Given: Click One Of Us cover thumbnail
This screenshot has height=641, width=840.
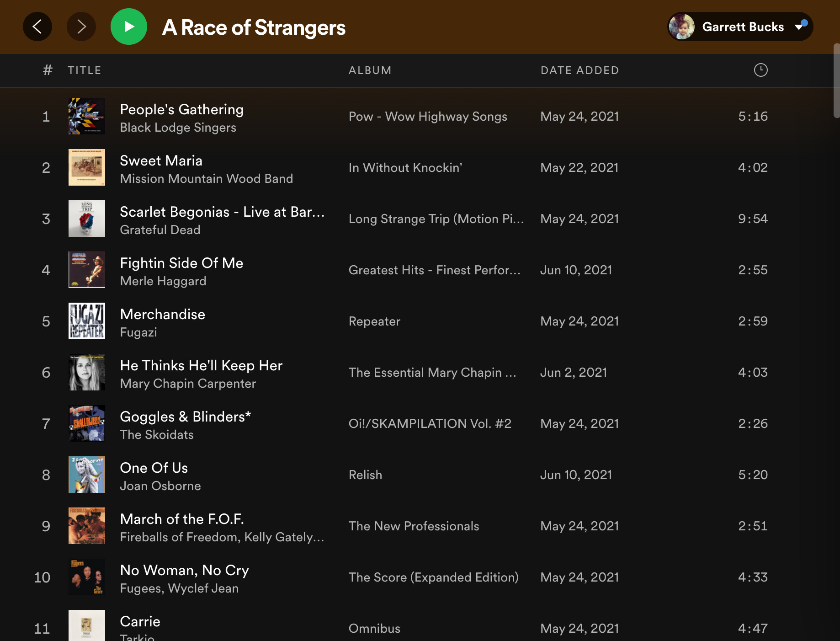Looking at the screenshot, I should click(87, 475).
